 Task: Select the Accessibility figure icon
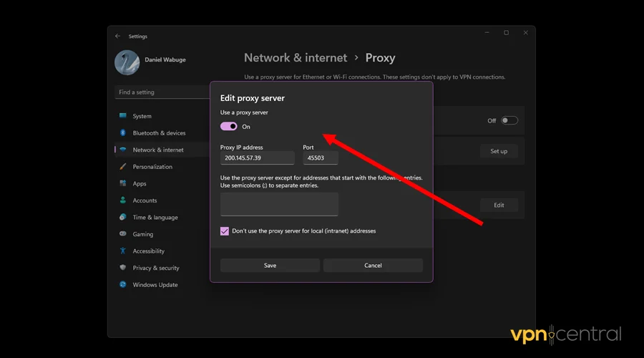(123, 251)
